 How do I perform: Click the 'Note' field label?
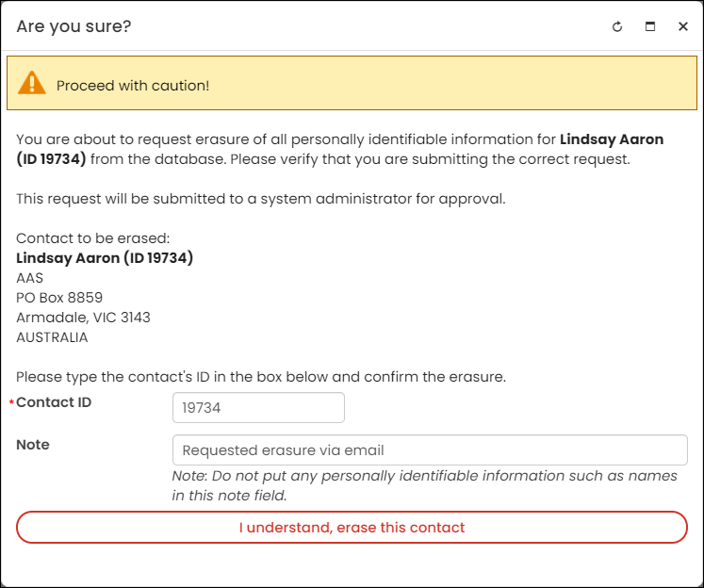click(33, 445)
